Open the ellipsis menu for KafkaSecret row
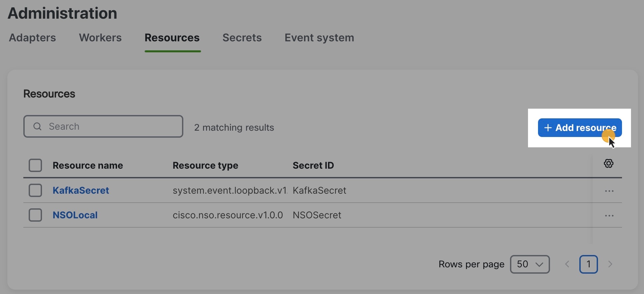Screen dimensions: 644x294 tap(609, 190)
